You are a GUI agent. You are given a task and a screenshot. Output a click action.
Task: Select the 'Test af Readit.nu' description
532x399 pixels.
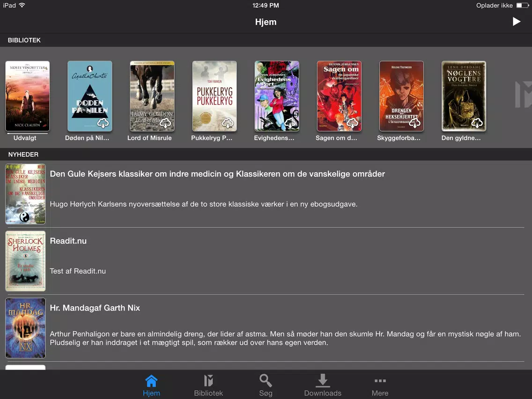coord(78,271)
